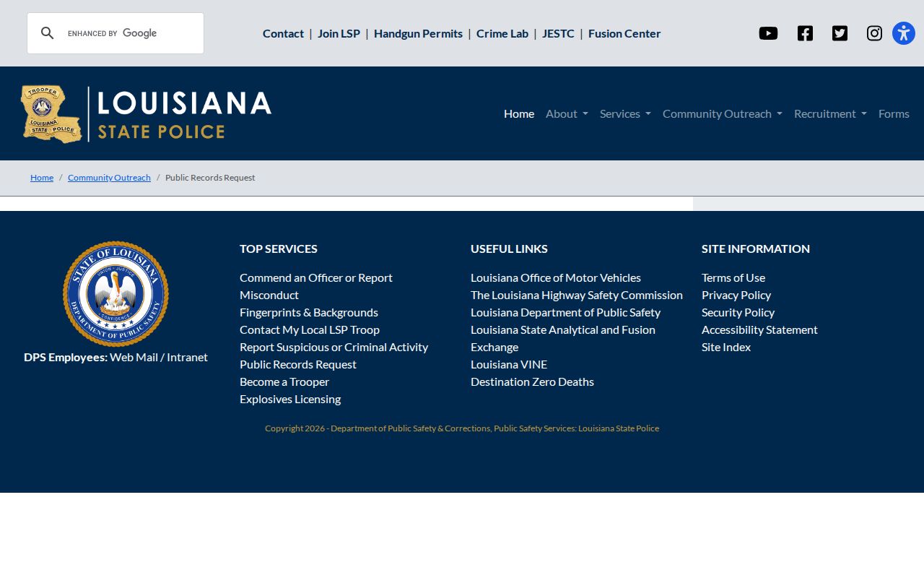
Task: Open the Accessibility Statement link
Action: pos(759,329)
